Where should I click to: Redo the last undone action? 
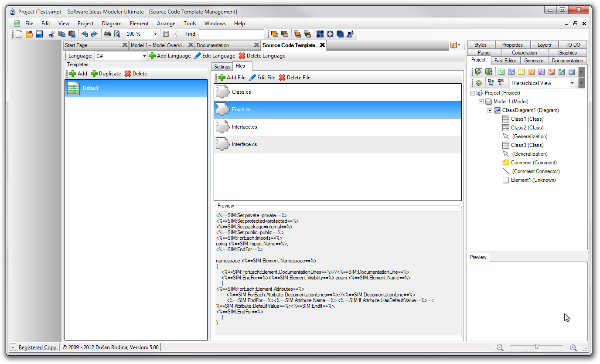(94, 34)
